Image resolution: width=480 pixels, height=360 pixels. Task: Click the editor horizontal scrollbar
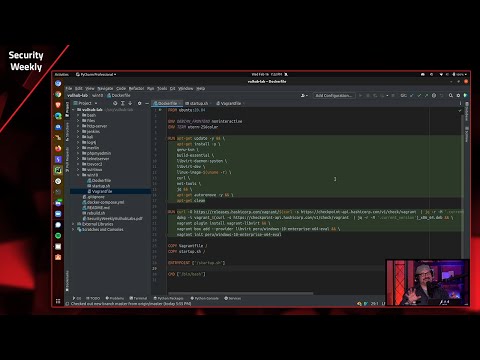(240, 293)
